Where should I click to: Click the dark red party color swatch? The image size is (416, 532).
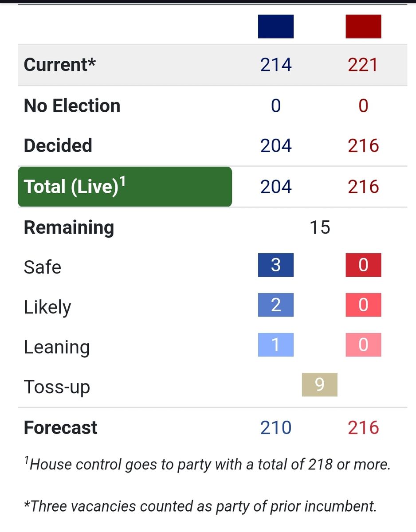pyautogui.click(x=363, y=27)
